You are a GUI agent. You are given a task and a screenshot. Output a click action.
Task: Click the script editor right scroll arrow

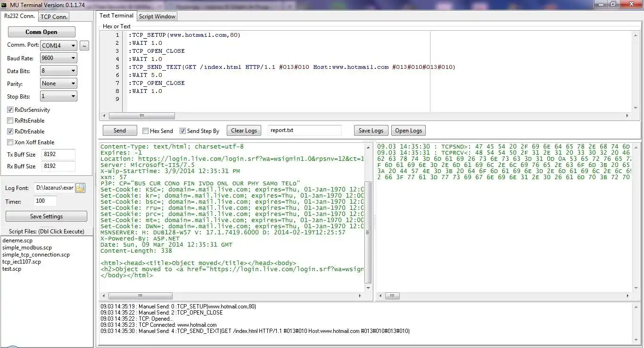coord(627,116)
